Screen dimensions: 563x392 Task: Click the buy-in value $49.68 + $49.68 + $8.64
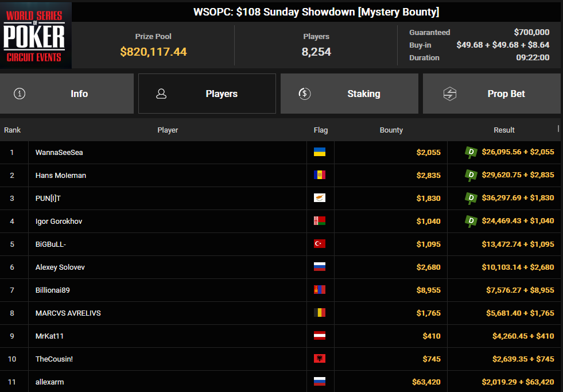[503, 45]
